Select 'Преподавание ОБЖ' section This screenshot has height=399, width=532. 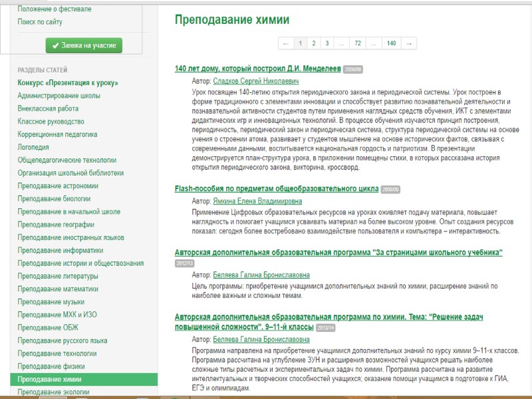[x=48, y=328]
